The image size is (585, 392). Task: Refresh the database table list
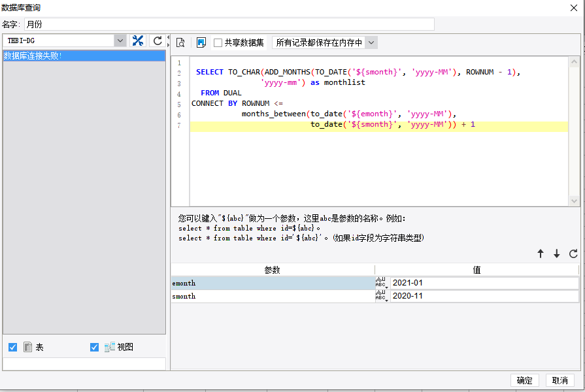click(x=158, y=41)
